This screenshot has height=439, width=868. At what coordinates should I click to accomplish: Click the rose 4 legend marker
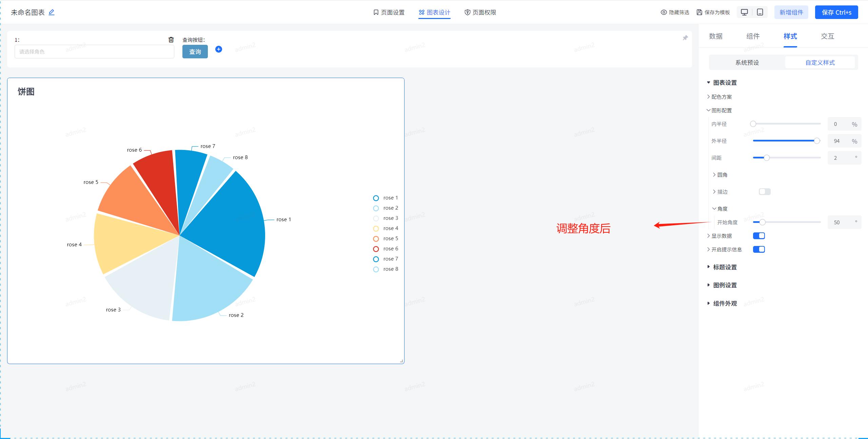(x=376, y=229)
